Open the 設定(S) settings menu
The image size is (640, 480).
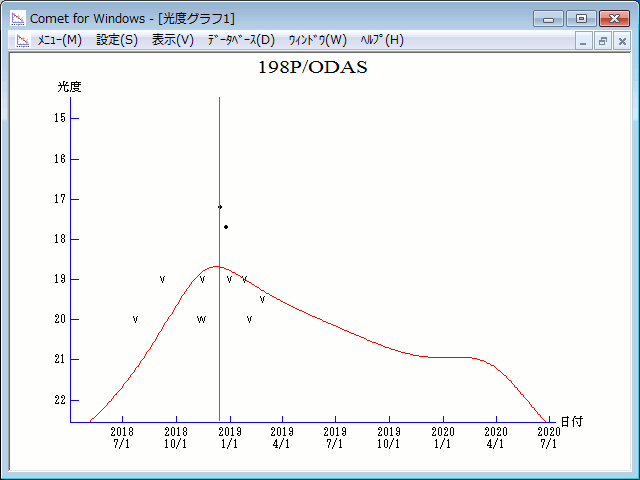click(117, 40)
